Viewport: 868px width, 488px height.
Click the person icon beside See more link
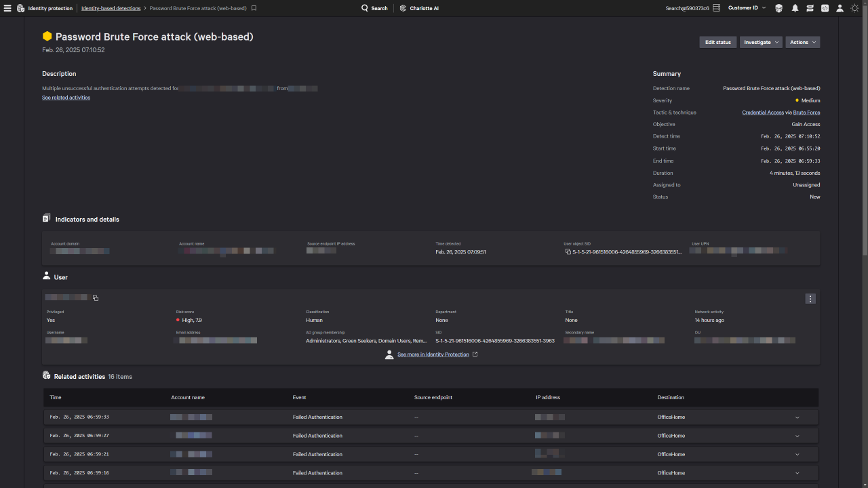tap(389, 354)
